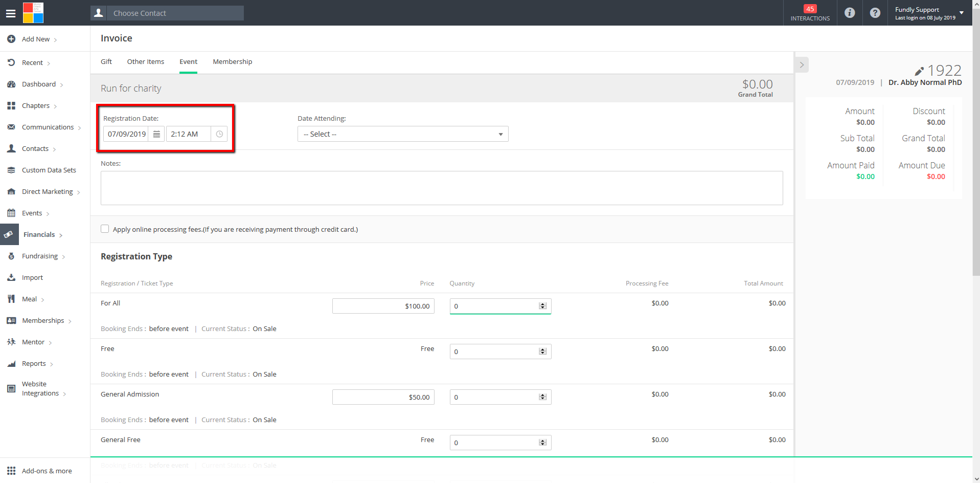Click the Contacts person icon
Screen dimensions: 980x483
(x=11, y=148)
